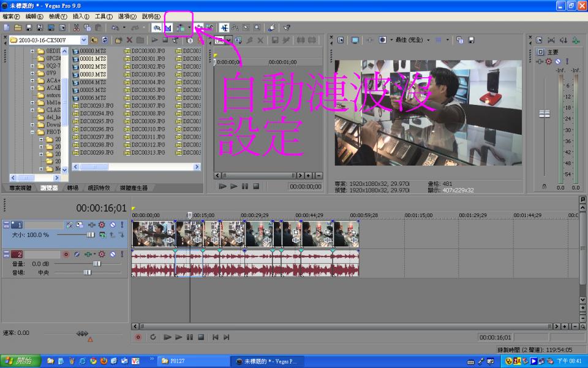Click the red Delete X explorer icon
The image size is (588, 368).
[x=129, y=40]
